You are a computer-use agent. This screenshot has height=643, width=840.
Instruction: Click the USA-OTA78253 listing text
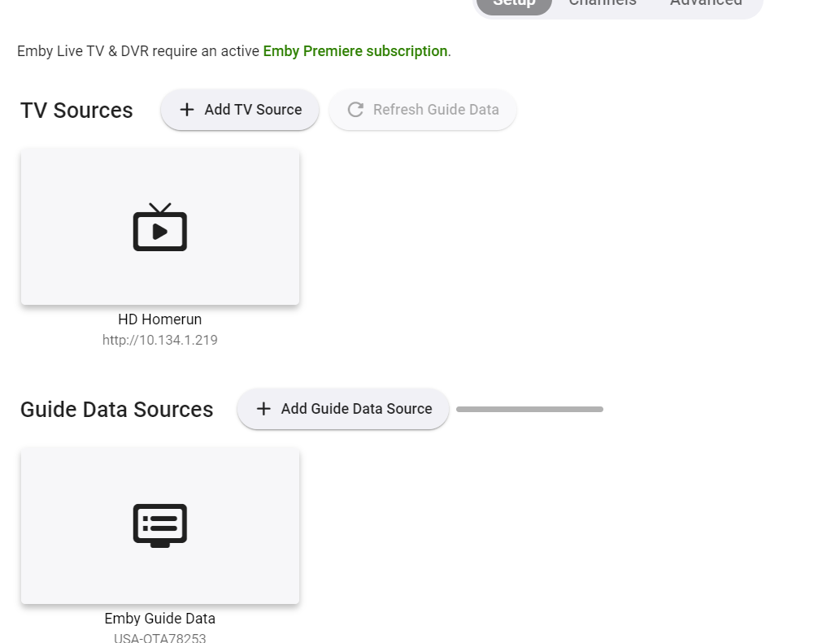click(x=160, y=637)
